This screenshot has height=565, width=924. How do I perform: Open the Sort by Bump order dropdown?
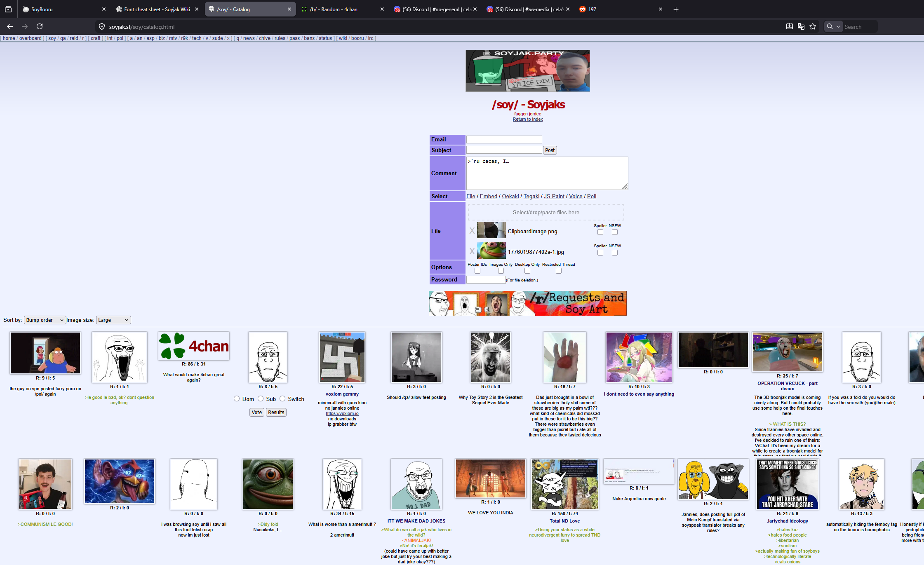(45, 320)
